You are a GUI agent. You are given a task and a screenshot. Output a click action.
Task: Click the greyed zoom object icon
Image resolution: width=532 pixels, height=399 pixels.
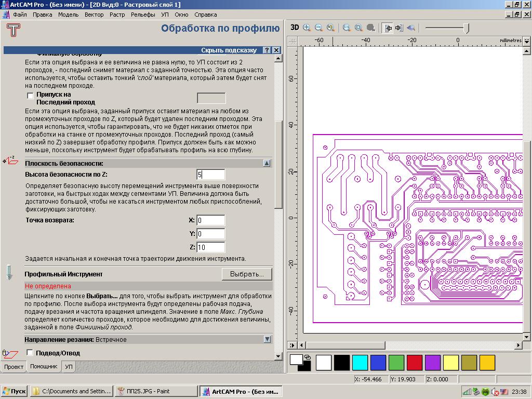371,28
